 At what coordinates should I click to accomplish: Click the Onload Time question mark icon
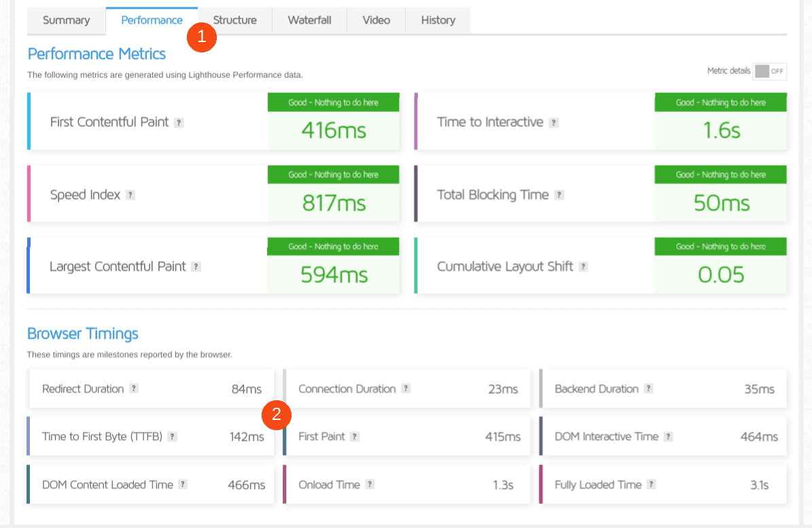coord(369,484)
